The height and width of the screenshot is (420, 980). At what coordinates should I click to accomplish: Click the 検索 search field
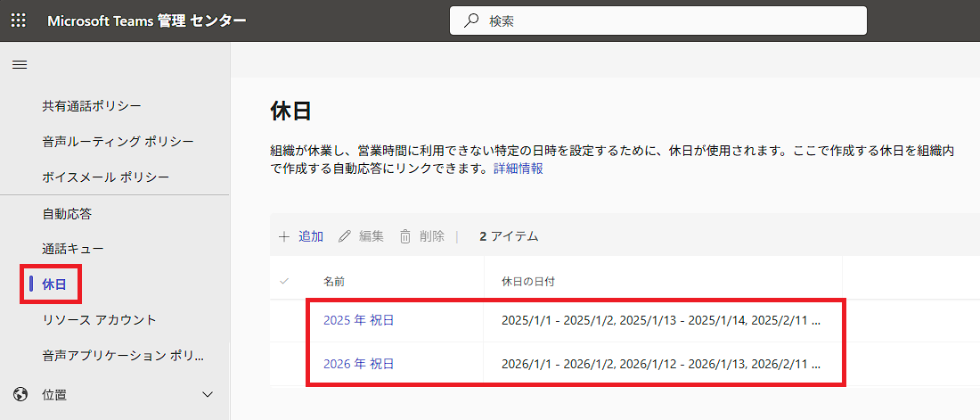[658, 21]
